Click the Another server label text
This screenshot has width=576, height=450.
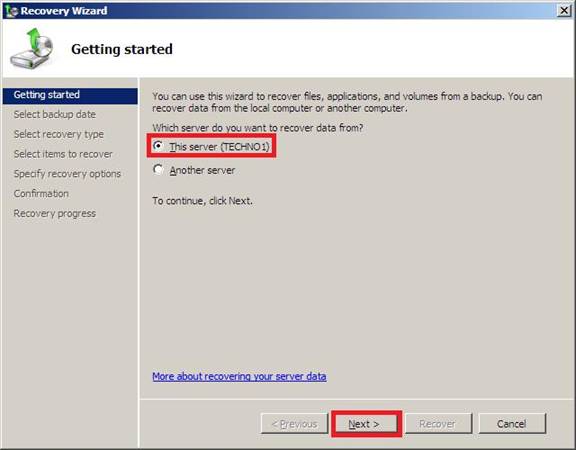[x=202, y=170]
